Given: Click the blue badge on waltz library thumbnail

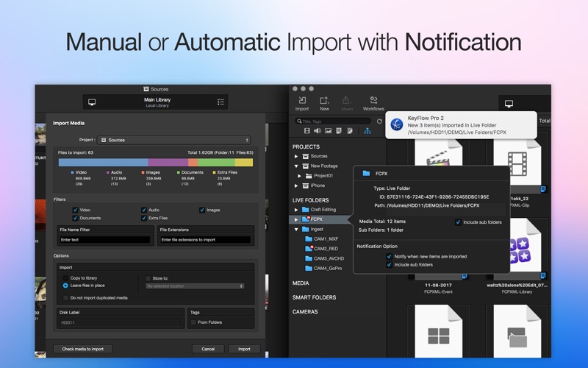Looking at the screenshot, I should click(x=542, y=276).
